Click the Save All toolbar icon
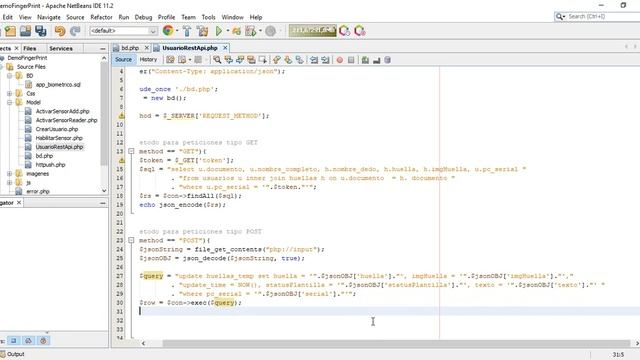The image size is (640, 360). (41, 31)
